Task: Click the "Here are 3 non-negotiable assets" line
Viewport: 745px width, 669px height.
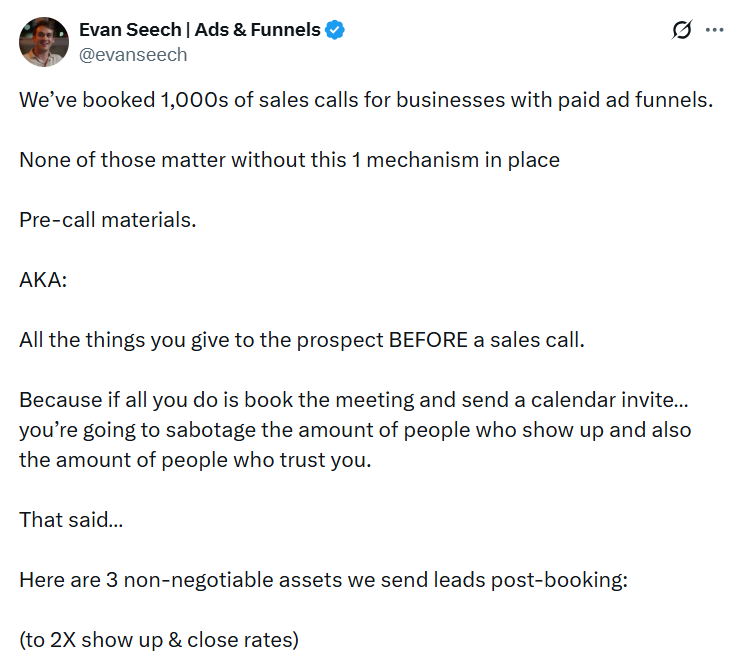Action: (x=323, y=580)
